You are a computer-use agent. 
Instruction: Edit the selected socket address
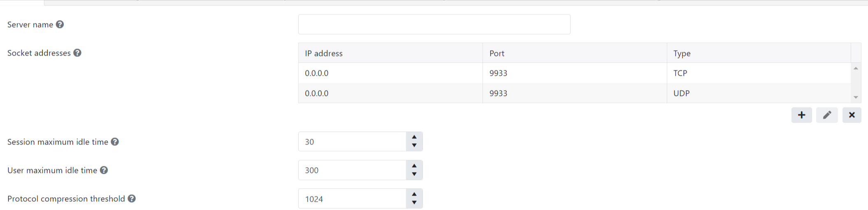tap(827, 115)
